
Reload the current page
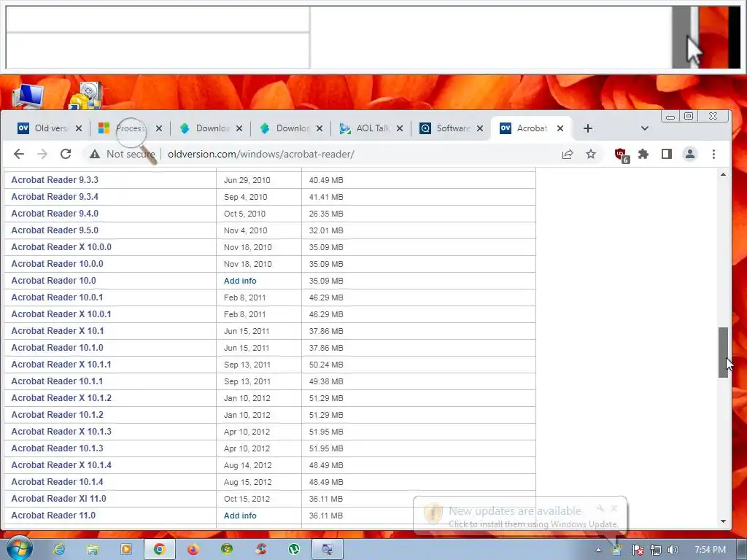(x=66, y=154)
